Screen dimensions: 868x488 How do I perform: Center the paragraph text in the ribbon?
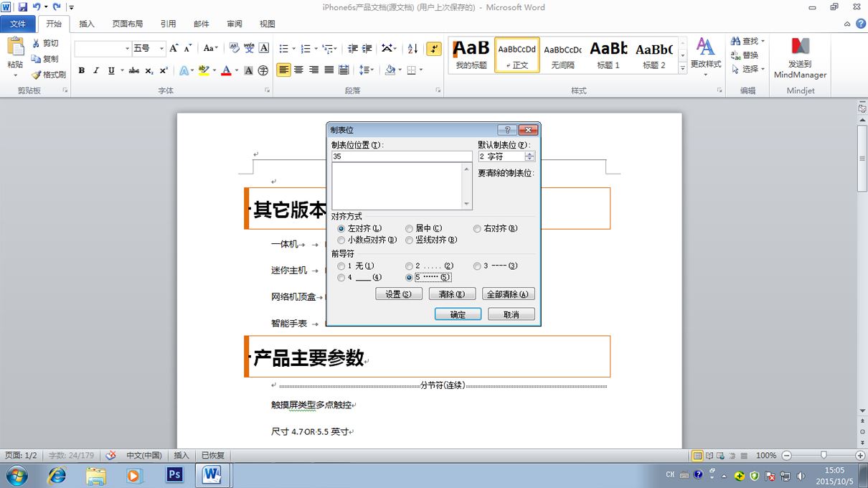(x=298, y=70)
